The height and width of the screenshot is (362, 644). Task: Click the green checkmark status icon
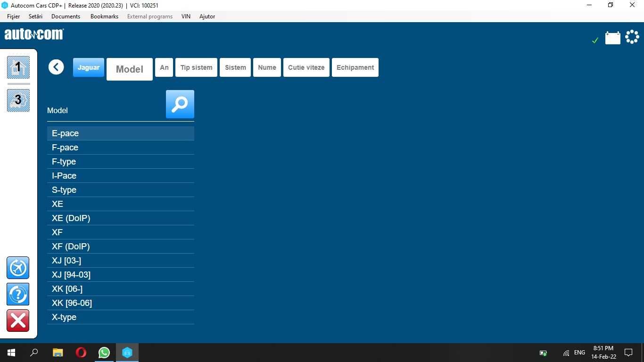point(595,41)
